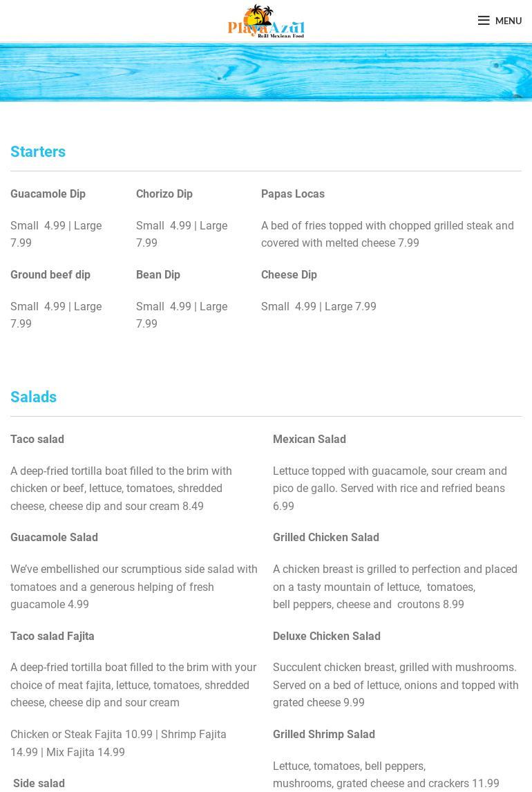Click the Ground beef dip title

click(50, 274)
